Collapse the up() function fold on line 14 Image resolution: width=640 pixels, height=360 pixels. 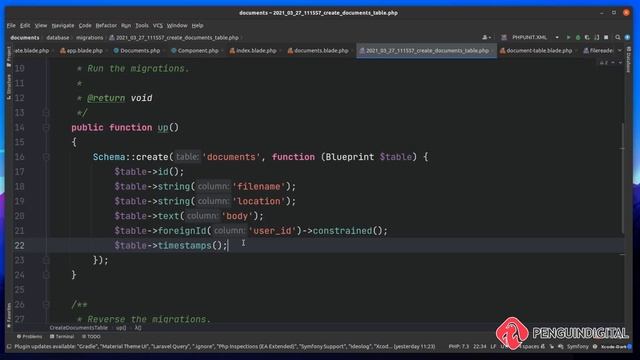point(46,127)
